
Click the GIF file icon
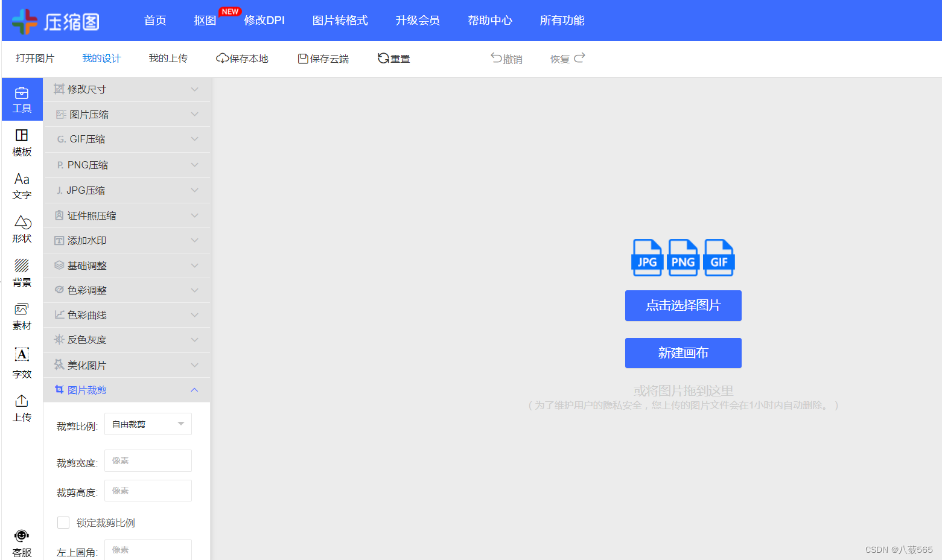point(719,258)
